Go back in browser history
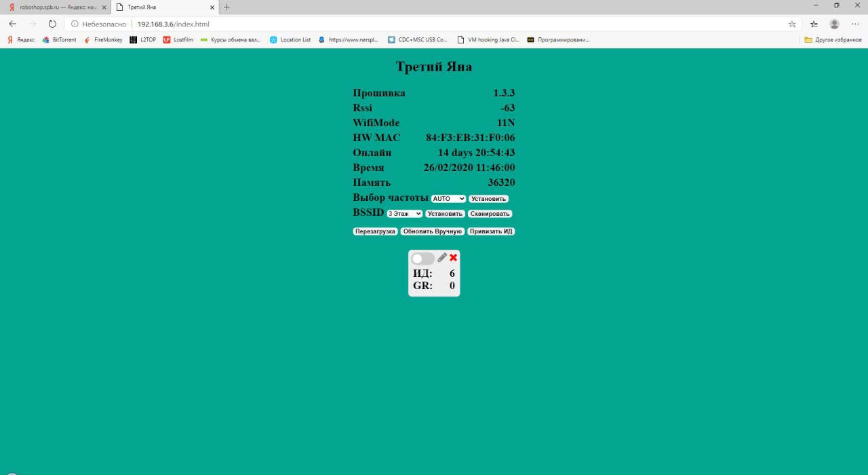This screenshot has width=868, height=475. (x=12, y=24)
